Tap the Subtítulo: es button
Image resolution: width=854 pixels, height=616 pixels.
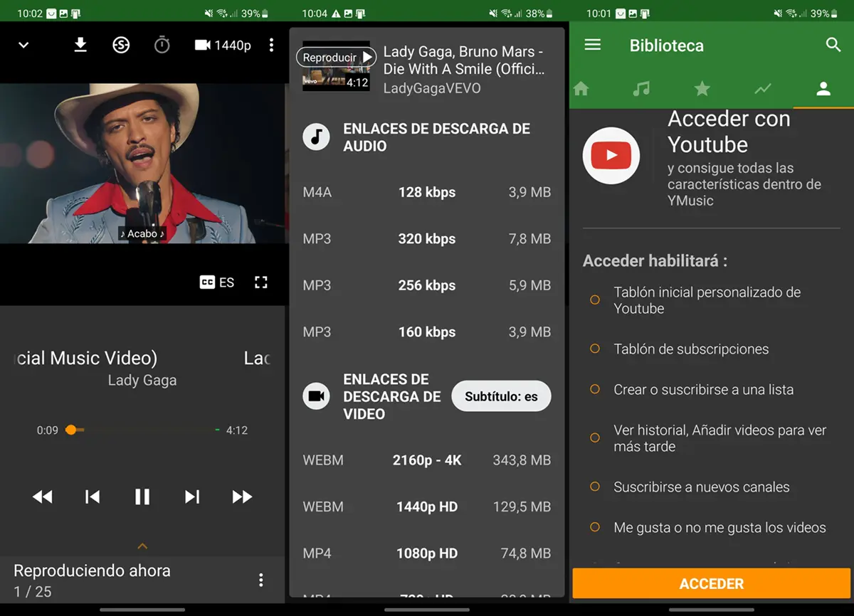501,396
